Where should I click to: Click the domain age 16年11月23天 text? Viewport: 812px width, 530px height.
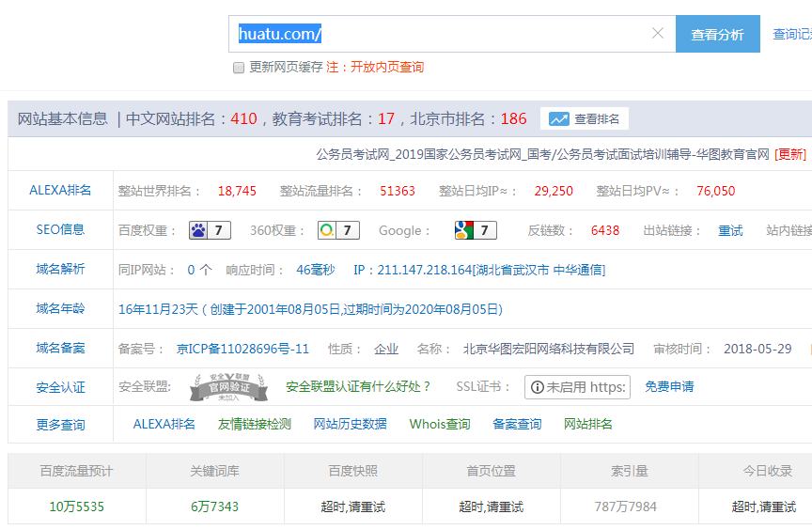click(158, 309)
